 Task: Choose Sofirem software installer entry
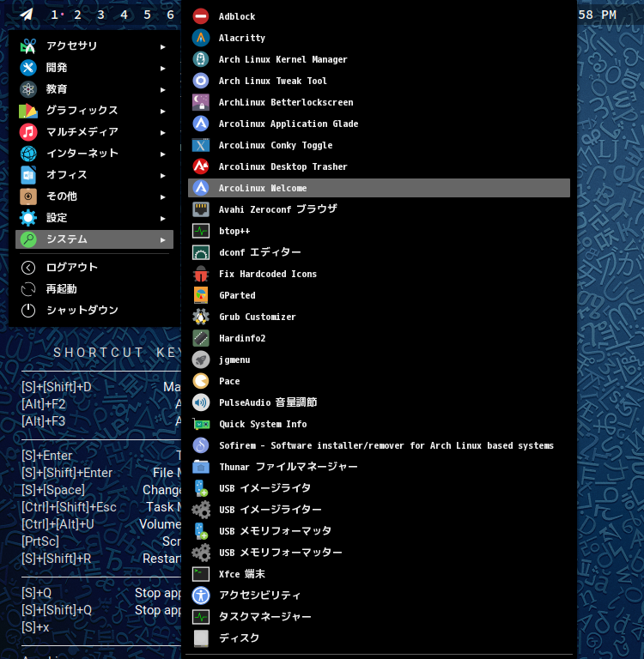coord(386,445)
